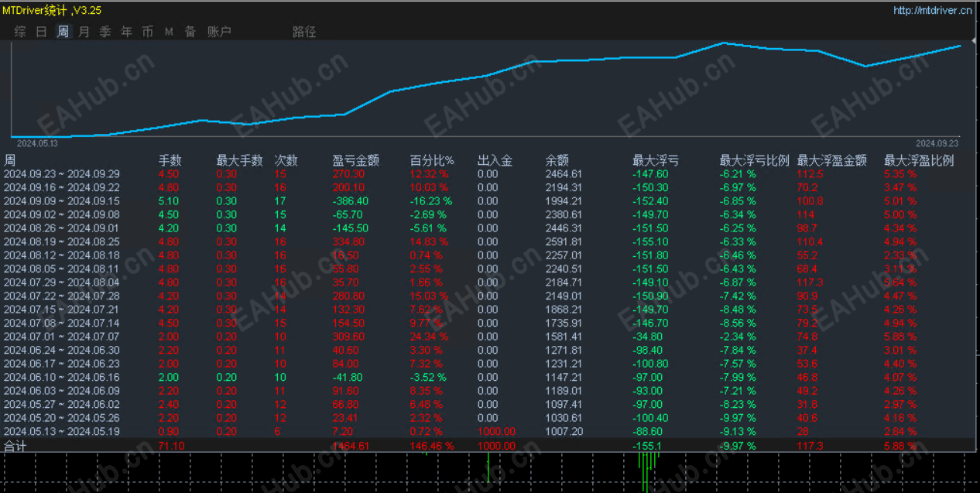
Task: Click the chart end date label 2024.09.23
Action: pyautogui.click(x=937, y=143)
